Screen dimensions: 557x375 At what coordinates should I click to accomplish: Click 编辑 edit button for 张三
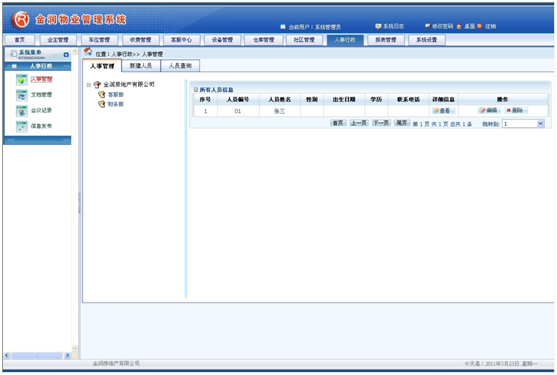tap(489, 110)
